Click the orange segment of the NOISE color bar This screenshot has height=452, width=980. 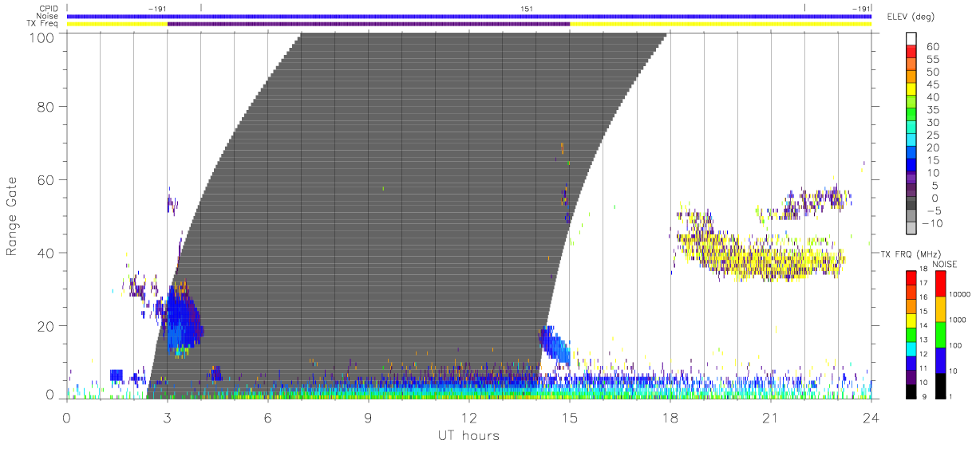[939, 309]
